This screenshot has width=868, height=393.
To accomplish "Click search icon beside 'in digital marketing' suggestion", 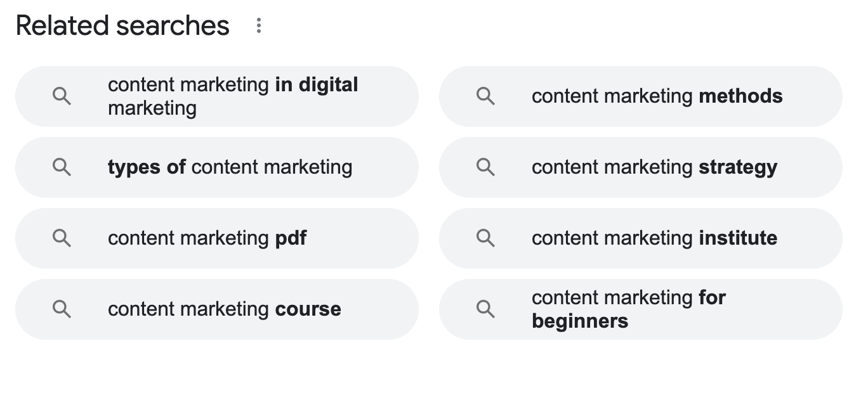I will tap(62, 96).
